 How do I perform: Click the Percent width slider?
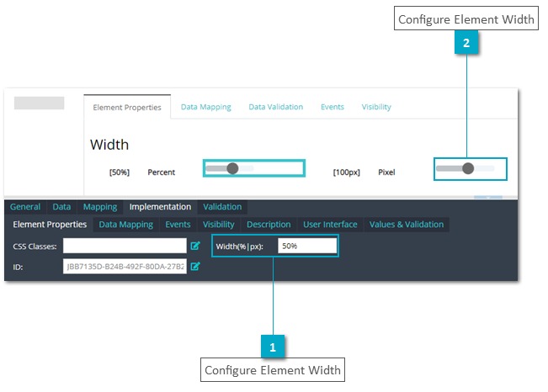(x=230, y=168)
